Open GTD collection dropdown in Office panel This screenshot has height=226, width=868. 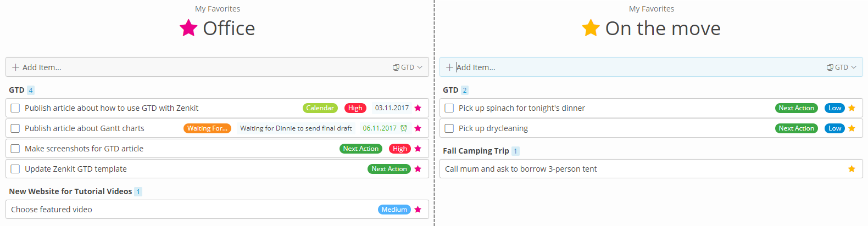(x=408, y=67)
